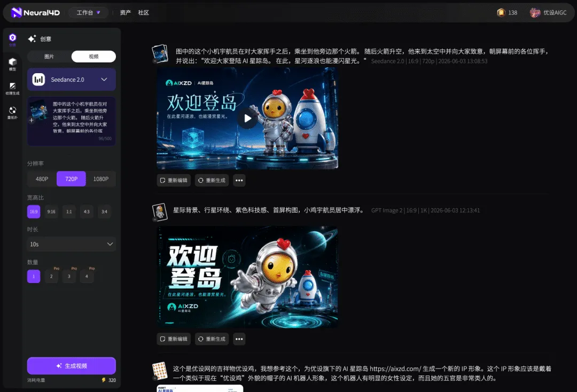The width and height of the screenshot is (577, 392).
Task: Open the 工作台 menu
Action: [88, 12]
